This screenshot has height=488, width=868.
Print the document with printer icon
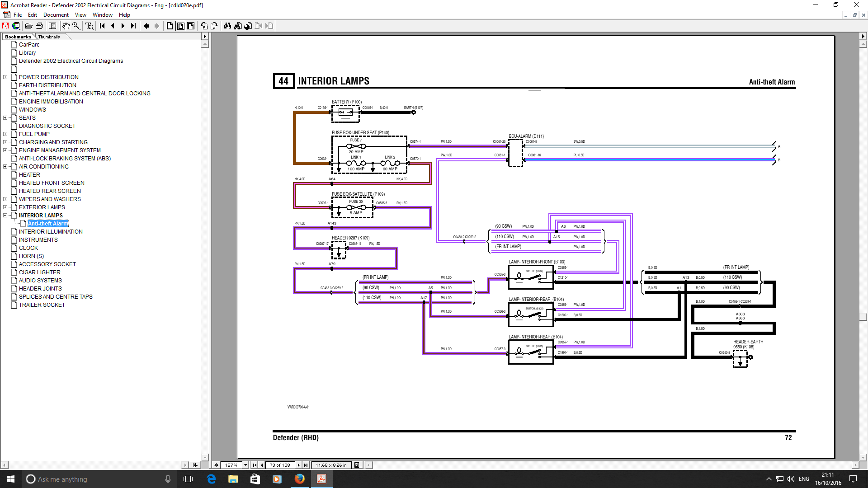tap(39, 26)
